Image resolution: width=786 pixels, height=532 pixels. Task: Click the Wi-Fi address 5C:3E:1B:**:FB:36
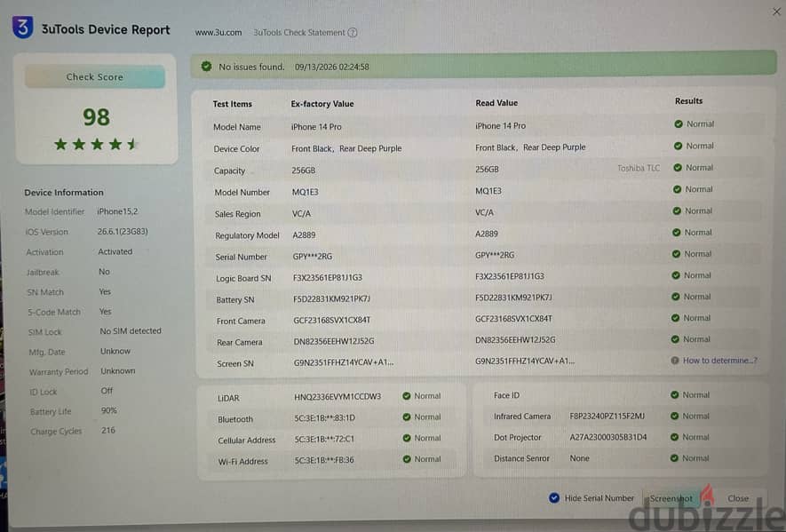pyautogui.click(x=324, y=460)
